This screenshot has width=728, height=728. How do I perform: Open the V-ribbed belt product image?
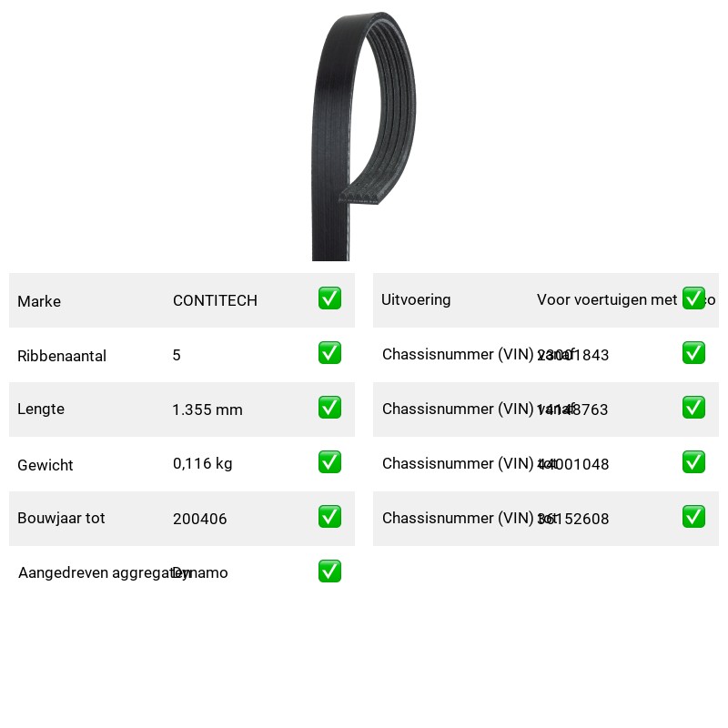(x=363, y=136)
